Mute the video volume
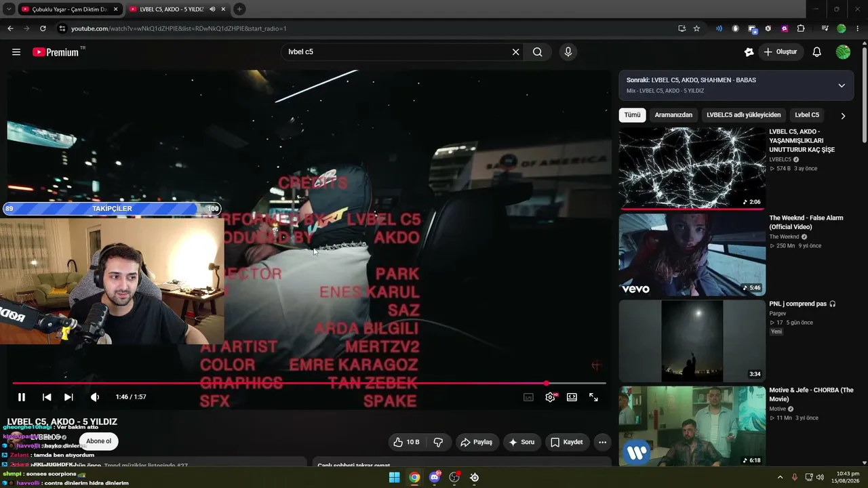This screenshot has width=868, height=488. (95, 397)
